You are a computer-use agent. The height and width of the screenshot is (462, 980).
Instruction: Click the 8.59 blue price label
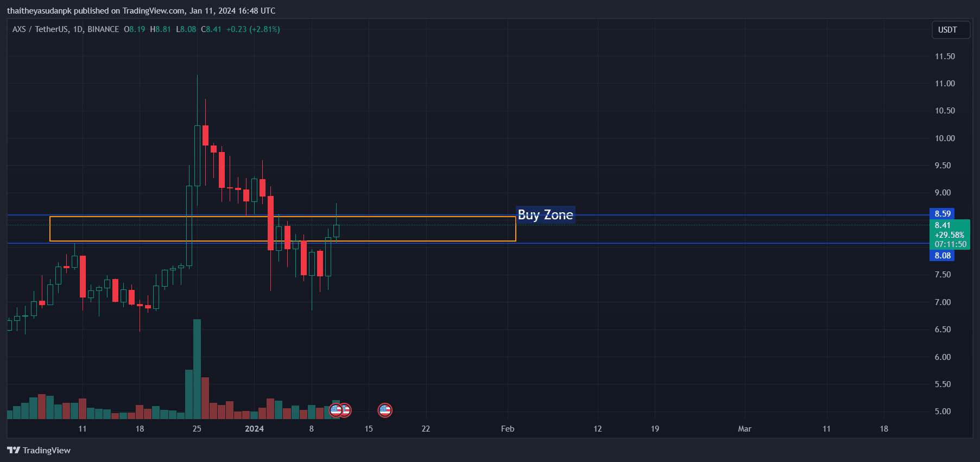942,214
